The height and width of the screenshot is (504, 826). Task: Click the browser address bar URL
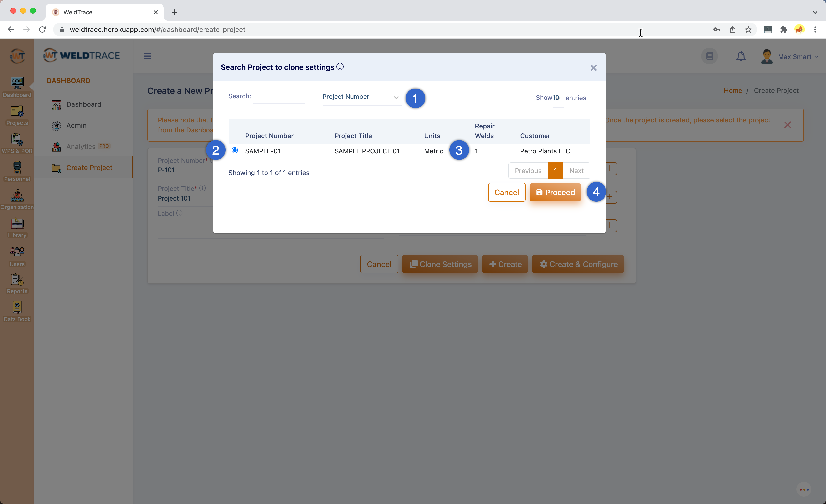(x=157, y=30)
